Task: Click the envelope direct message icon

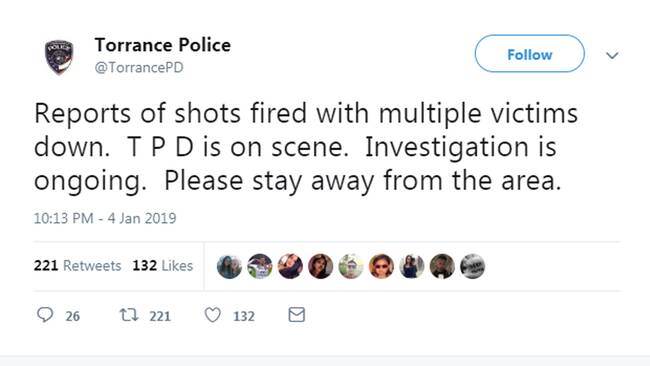Action: pyautogui.click(x=297, y=315)
